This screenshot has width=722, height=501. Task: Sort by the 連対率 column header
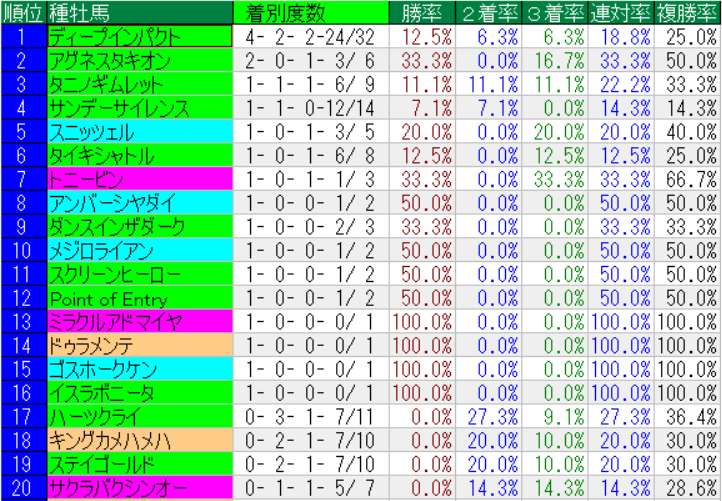[621, 12]
